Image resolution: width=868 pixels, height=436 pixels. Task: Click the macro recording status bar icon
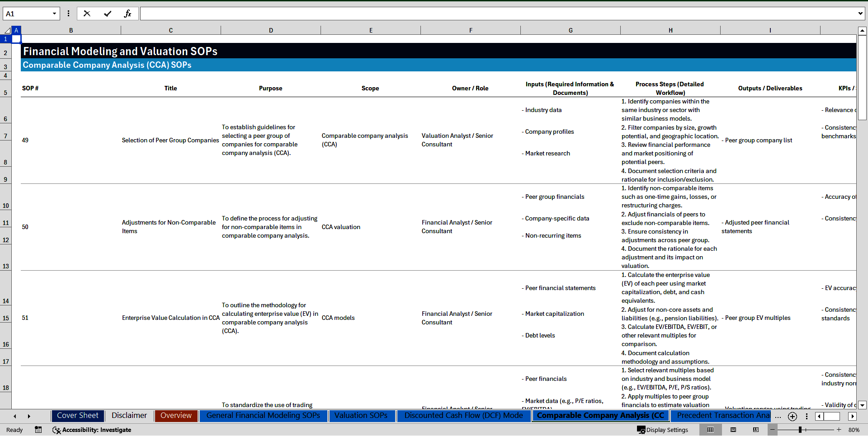pyautogui.click(x=38, y=430)
